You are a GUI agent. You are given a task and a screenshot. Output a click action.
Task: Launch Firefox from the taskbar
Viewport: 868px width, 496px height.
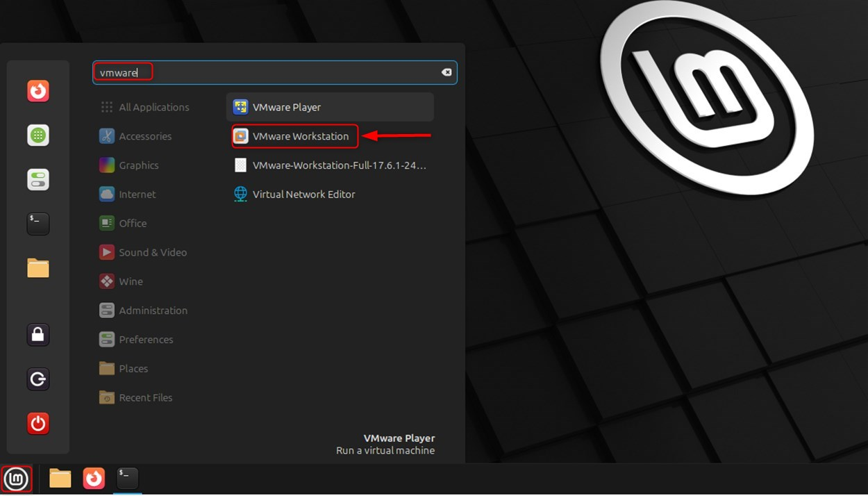[x=94, y=479]
